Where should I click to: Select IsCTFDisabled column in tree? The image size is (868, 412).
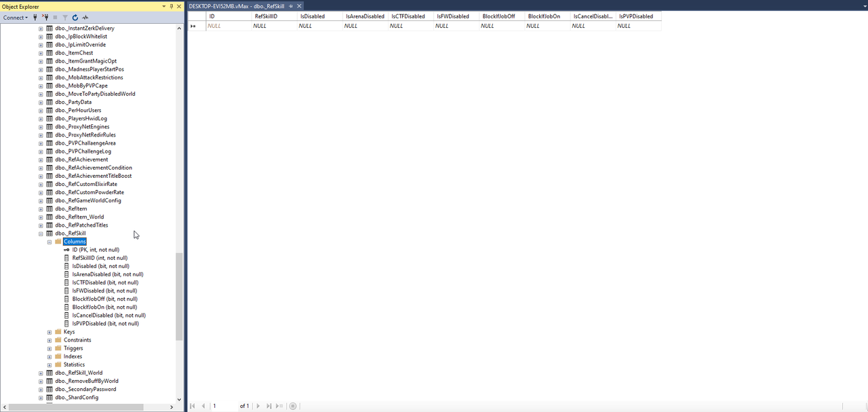105,282
